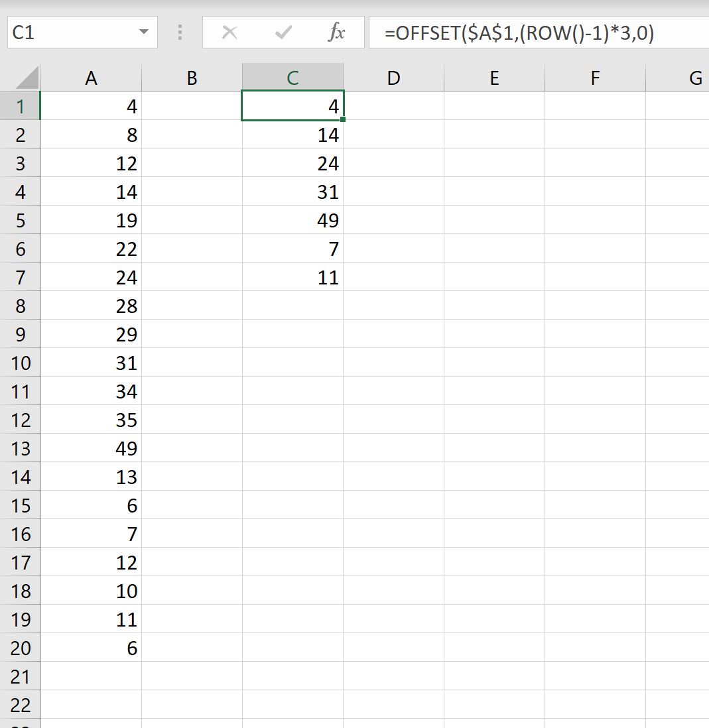Screen dimensions: 709x728
Task: Select empty cell E5
Action: [x=494, y=220]
